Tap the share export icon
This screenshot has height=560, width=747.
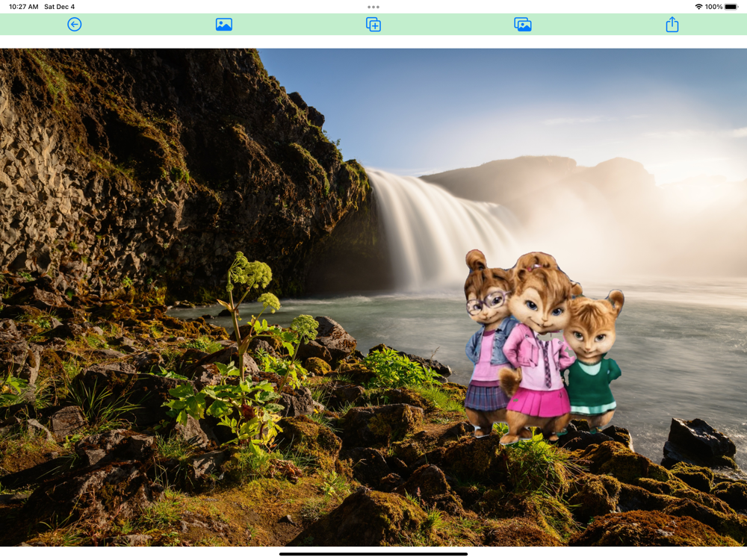(x=672, y=25)
